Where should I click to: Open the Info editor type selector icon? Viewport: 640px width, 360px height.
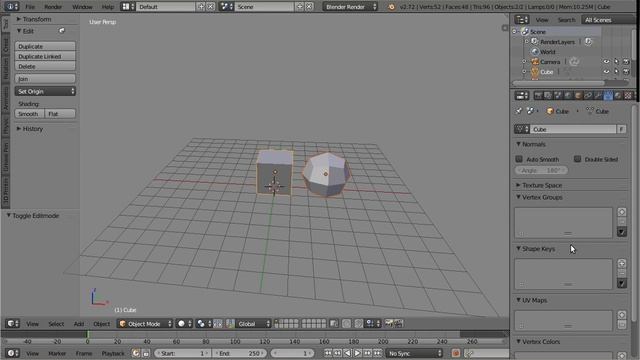coord(11,7)
